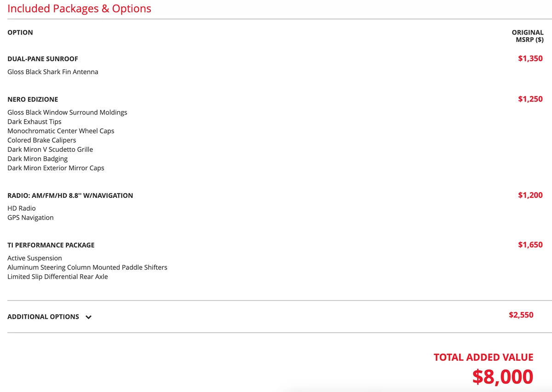
Task: Select the Radio AM/FM/HD 8.8'' W/Navigation heading
Action: 70,196
